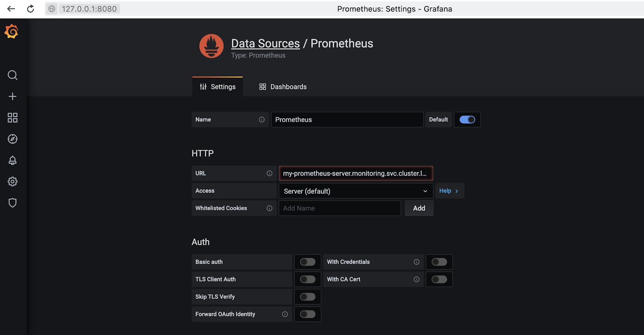Open the Grafana home logo
This screenshot has width=644, height=335.
(x=12, y=31)
